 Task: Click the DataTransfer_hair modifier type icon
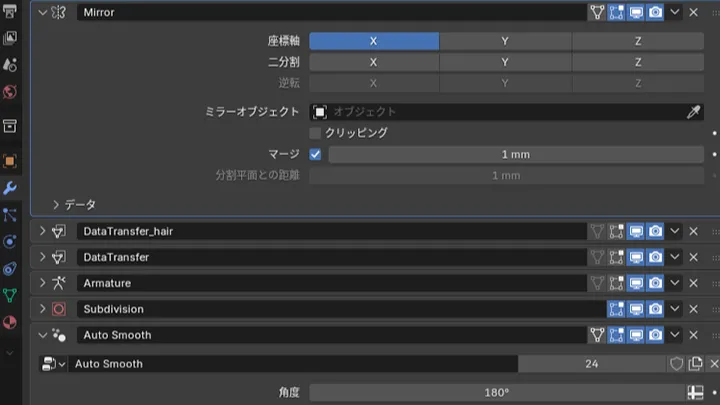(x=59, y=231)
